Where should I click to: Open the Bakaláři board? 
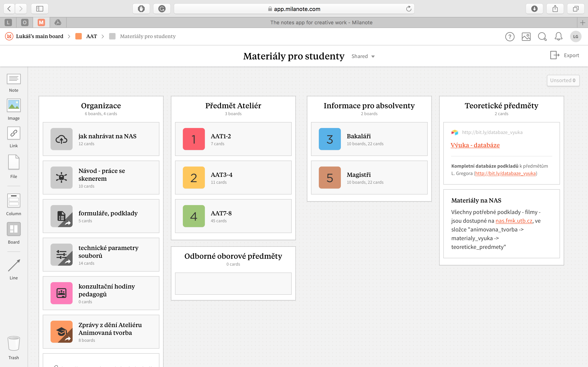click(x=369, y=139)
